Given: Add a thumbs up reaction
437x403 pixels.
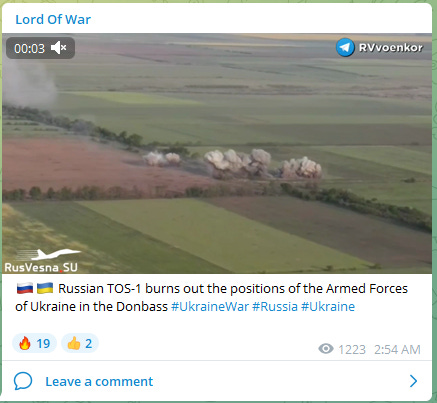Looking at the screenshot, I should click(80, 343).
